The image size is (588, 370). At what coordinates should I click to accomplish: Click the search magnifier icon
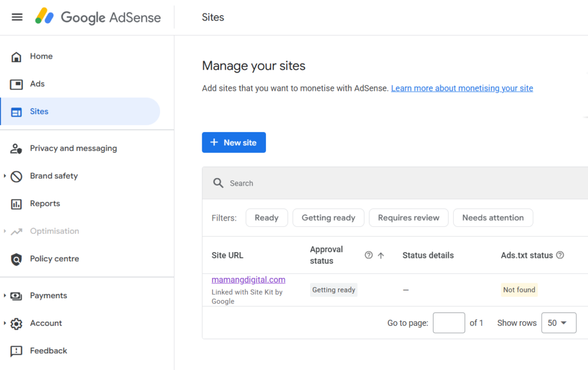pyautogui.click(x=218, y=183)
